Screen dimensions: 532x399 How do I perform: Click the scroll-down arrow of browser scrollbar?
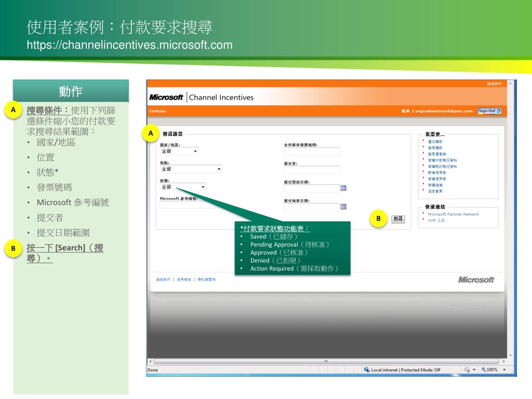510,355
